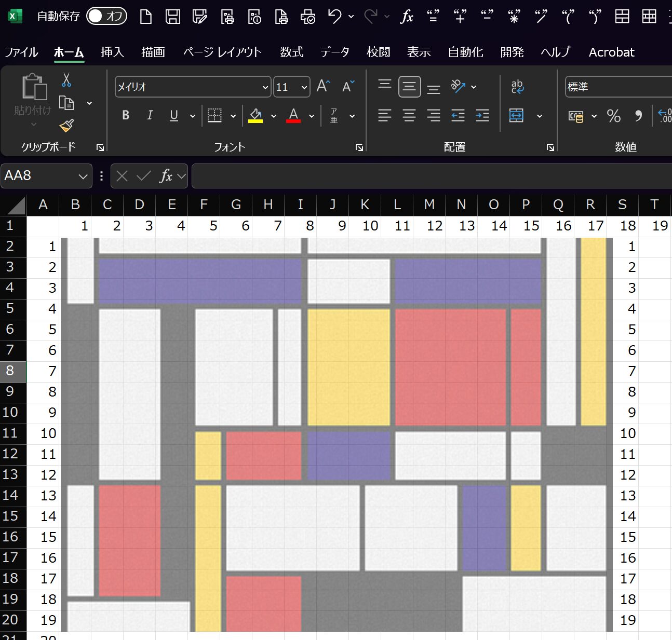The image size is (672, 640).
Task: Open the データ tab
Action: (335, 52)
